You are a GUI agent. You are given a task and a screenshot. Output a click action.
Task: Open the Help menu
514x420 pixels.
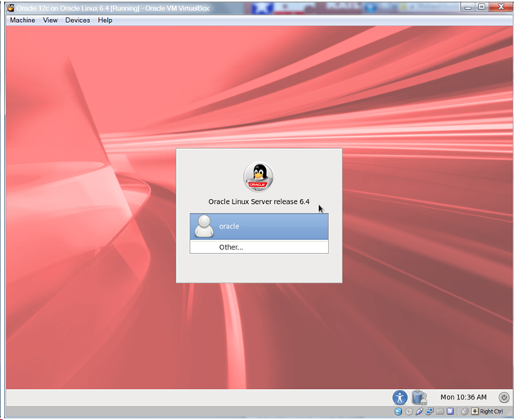(105, 20)
